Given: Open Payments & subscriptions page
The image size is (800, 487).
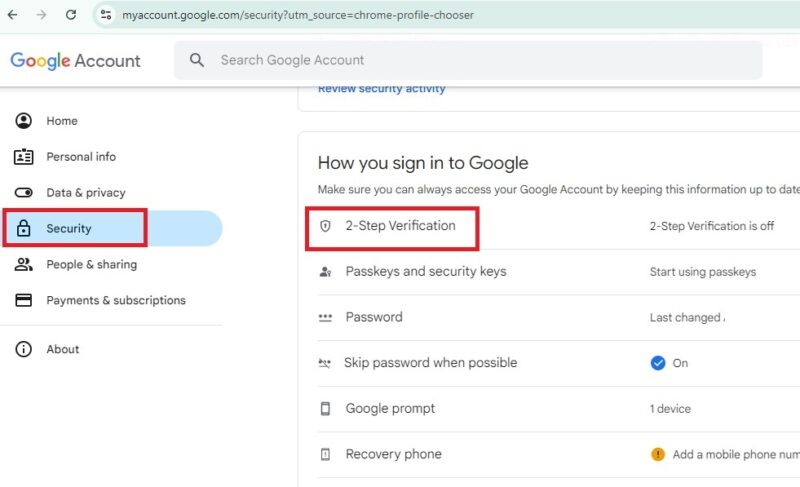Looking at the screenshot, I should tap(115, 301).
